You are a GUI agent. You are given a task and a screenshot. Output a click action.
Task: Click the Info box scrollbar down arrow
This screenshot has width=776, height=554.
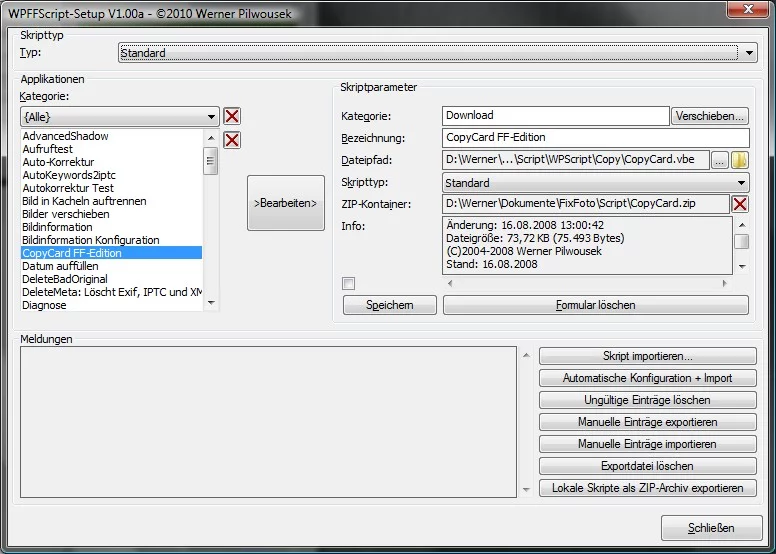[741, 266]
